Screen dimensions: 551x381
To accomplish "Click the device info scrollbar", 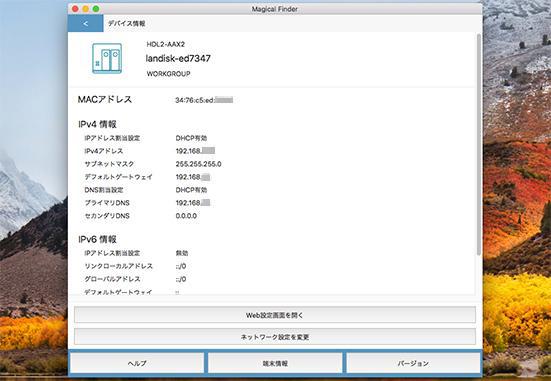I will point(479,144).
